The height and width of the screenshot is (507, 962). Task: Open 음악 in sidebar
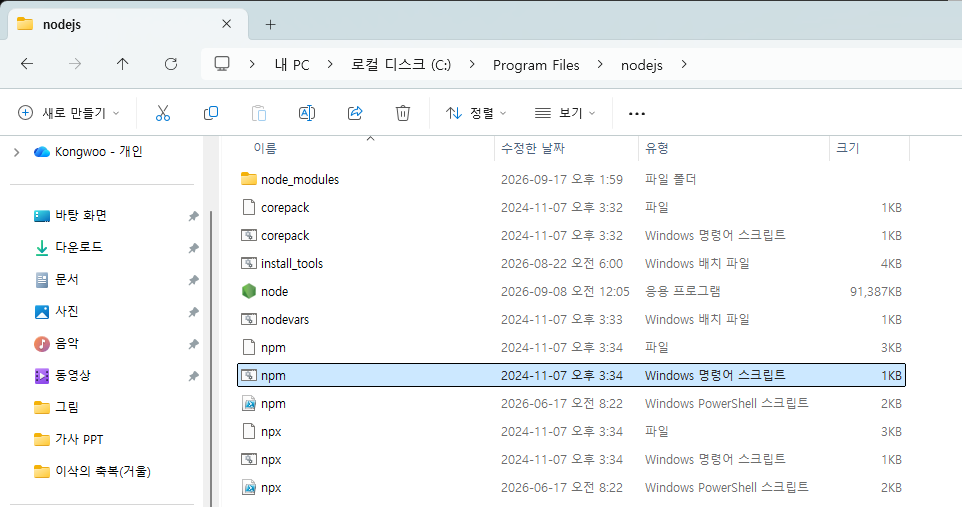[56, 343]
